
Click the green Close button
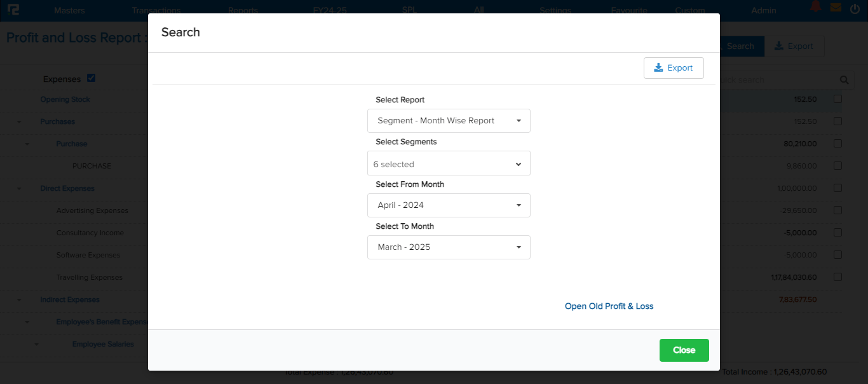point(684,350)
